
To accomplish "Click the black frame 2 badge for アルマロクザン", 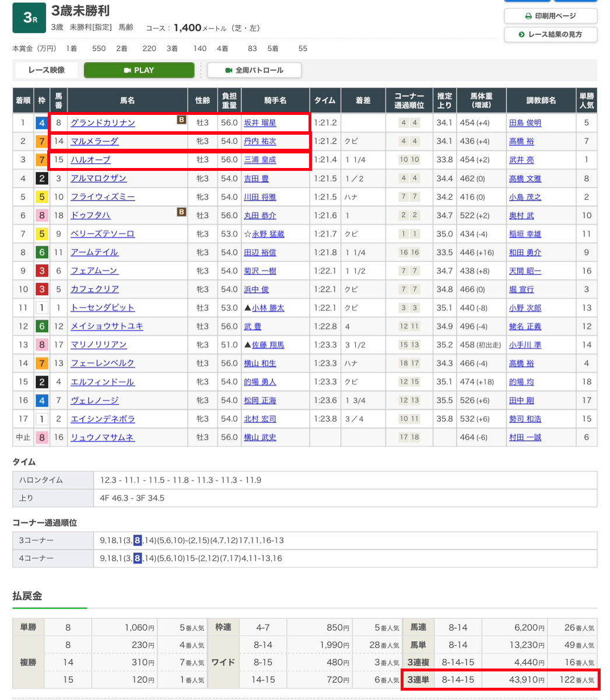I will point(41,178).
